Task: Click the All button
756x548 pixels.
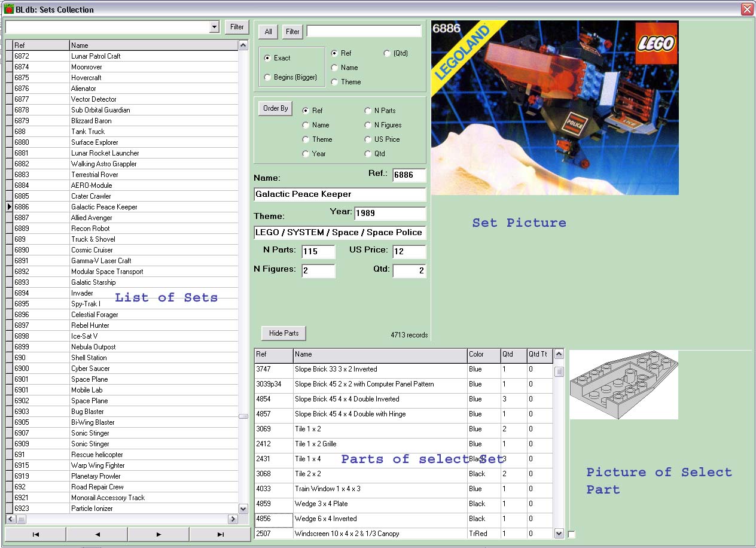Action: (x=269, y=32)
